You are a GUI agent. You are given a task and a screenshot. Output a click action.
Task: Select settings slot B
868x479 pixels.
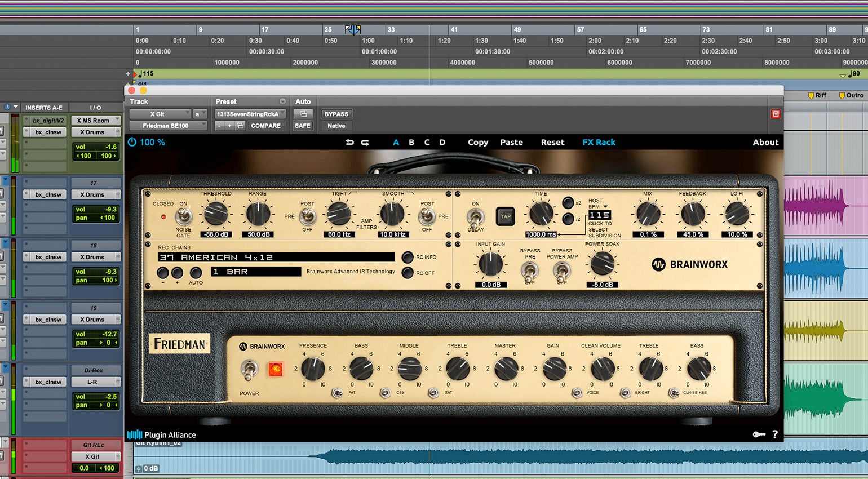(411, 142)
